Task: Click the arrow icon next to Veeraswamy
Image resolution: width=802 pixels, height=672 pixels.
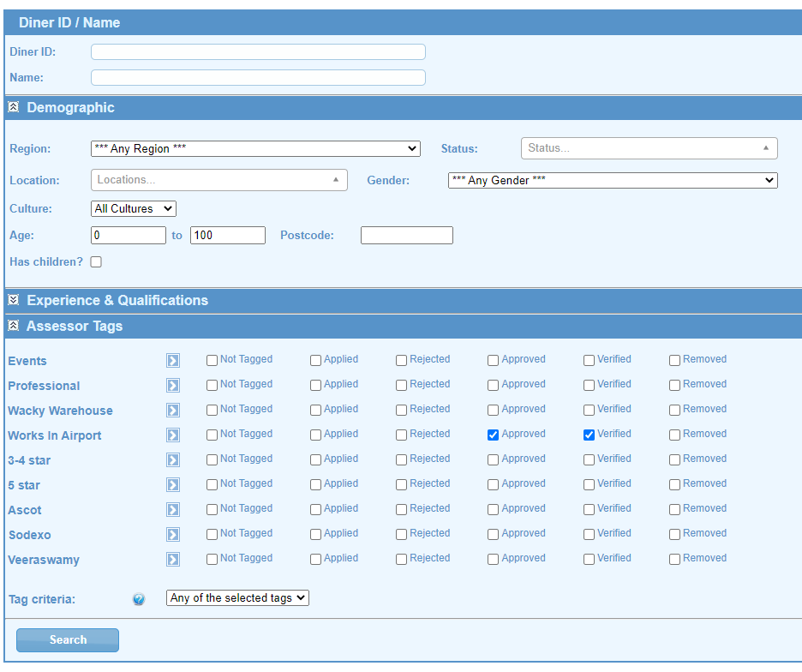Action: (x=173, y=560)
